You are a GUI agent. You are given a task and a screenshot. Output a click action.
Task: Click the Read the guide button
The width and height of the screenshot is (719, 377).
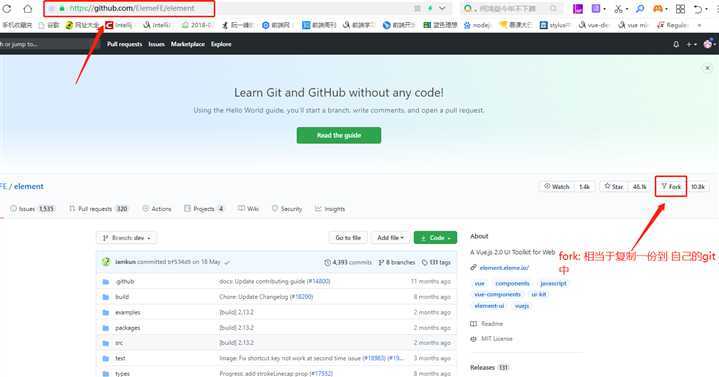click(x=339, y=135)
